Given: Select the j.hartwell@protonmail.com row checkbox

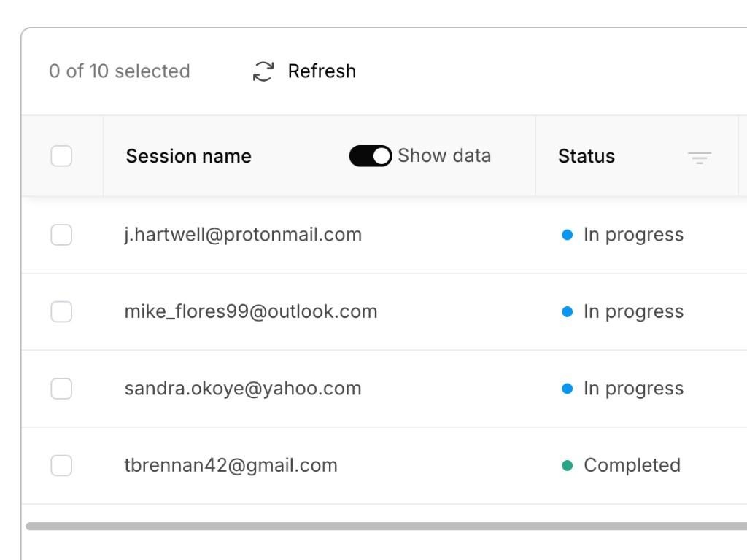Looking at the screenshot, I should [x=61, y=235].
